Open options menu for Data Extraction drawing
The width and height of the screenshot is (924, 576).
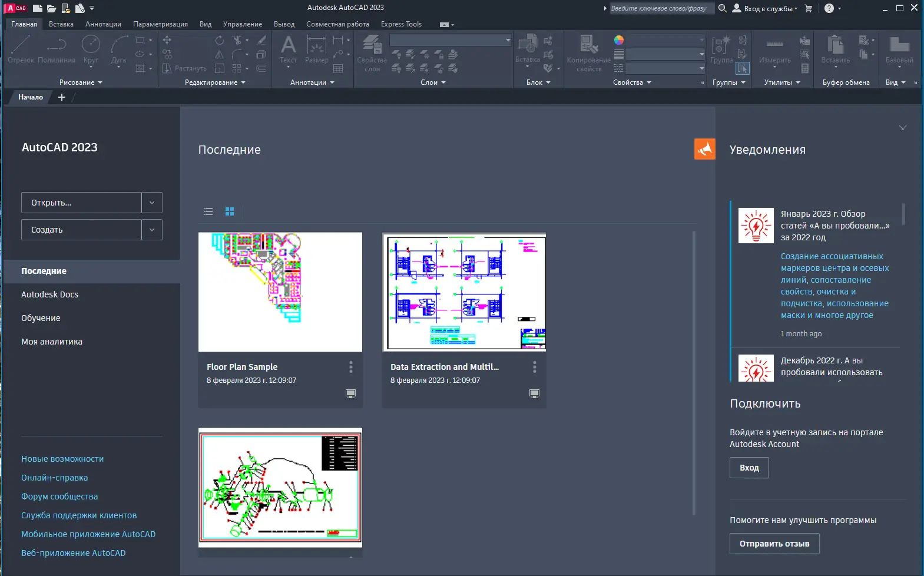(535, 367)
